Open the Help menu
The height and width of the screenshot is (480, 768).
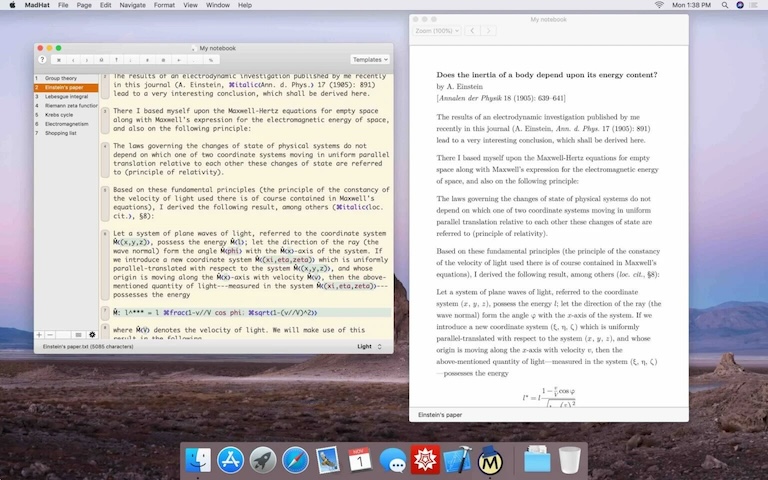coord(244,5)
